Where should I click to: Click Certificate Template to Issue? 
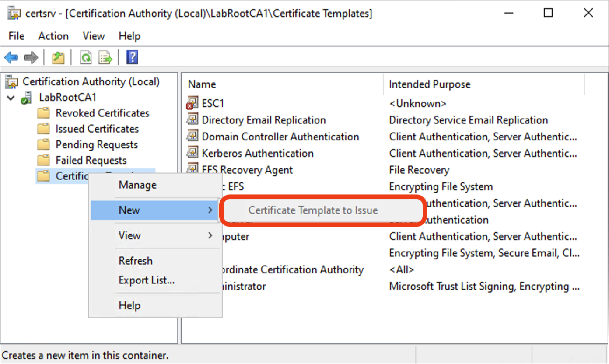tap(313, 210)
